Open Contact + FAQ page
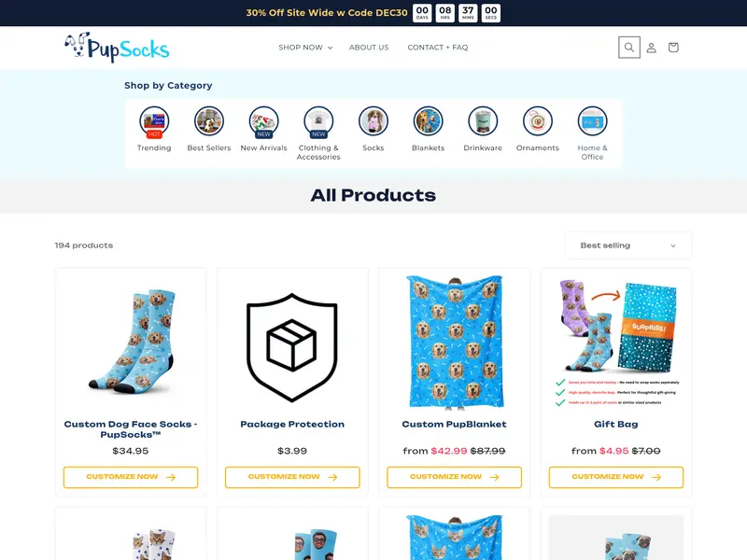 tap(438, 48)
